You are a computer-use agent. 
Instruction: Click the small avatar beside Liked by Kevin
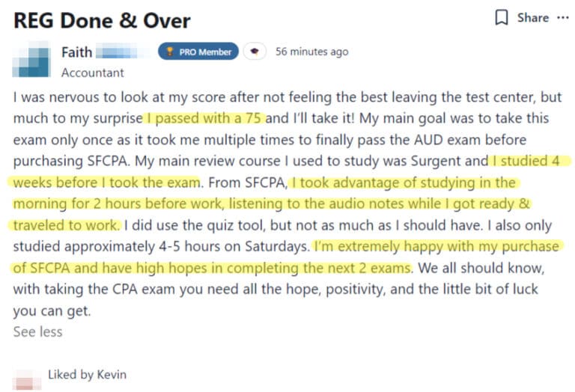[x=27, y=379]
